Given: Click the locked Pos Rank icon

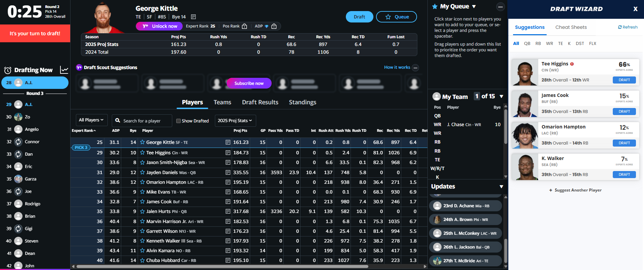Looking at the screenshot, I should pos(244,26).
